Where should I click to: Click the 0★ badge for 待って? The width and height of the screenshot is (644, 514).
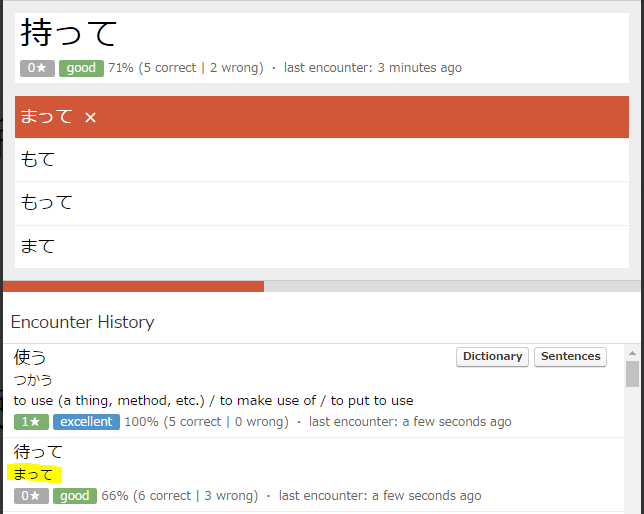(31, 496)
